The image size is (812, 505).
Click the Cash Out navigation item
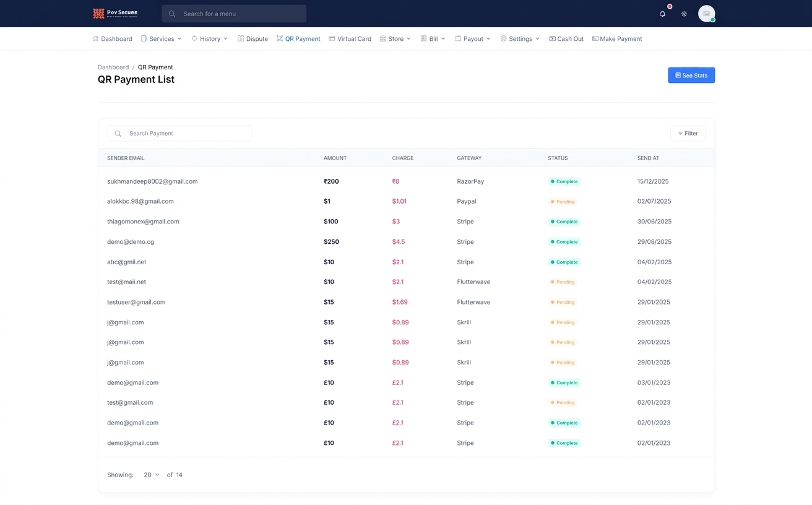pos(566,38)
